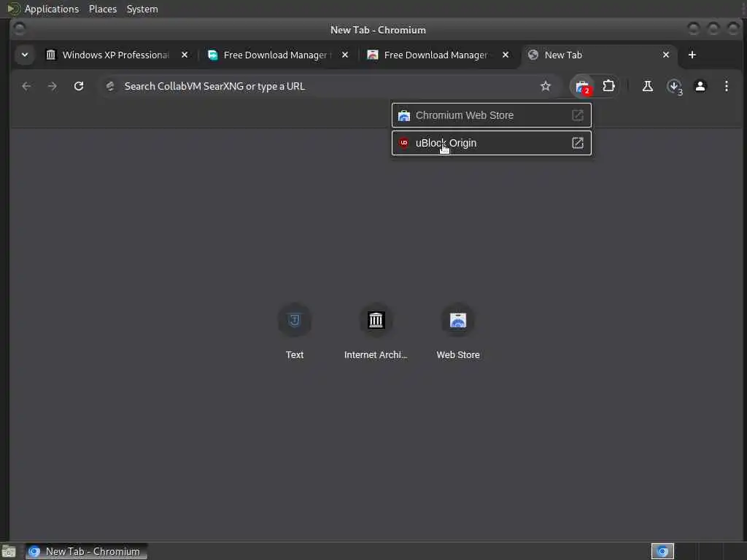Click the Web Store toolbar icon with the 2 badge
This screenshot has width=747, height=560.
582,87
